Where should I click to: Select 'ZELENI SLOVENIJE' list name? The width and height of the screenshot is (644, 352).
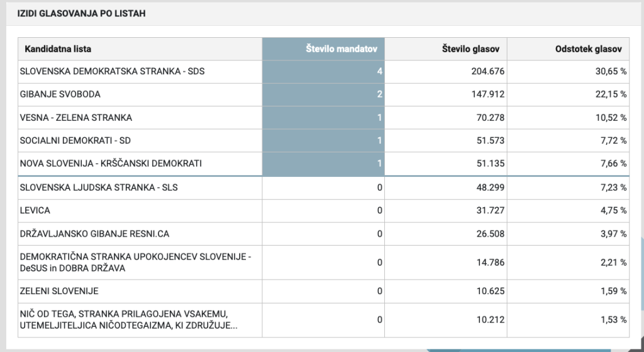(59, 291)
